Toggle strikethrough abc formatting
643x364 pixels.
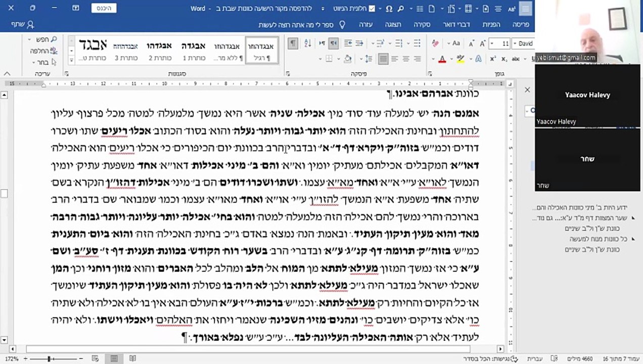pyautogui.click(x=516, y=59)
